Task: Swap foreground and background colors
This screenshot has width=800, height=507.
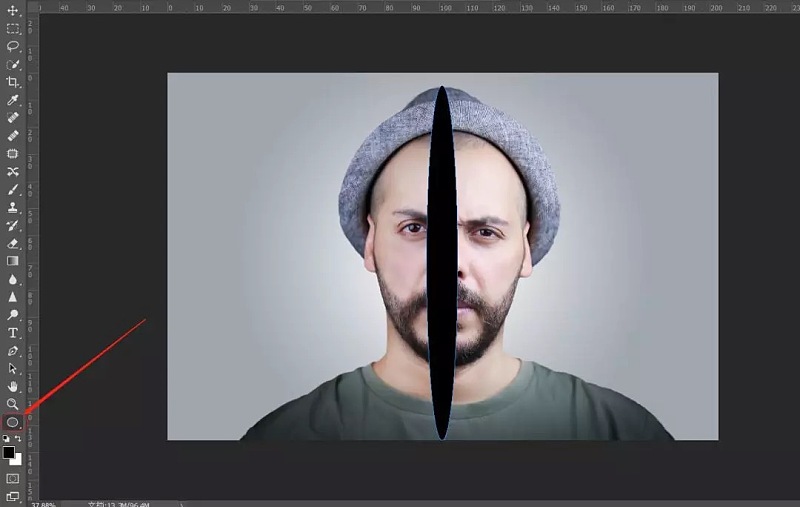Action: (x=18, y=438)
